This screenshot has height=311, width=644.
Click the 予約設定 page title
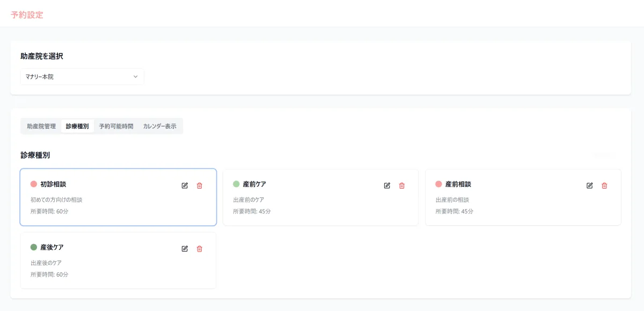(x=27, y=15)
